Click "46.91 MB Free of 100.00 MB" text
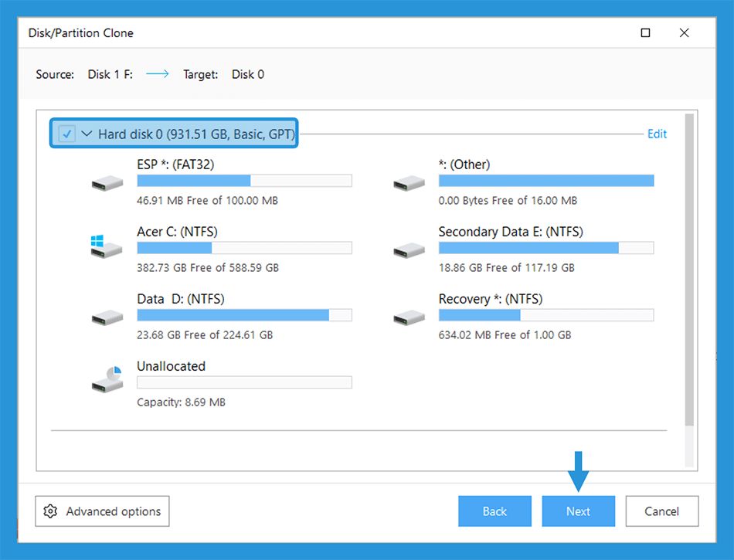 click(x=207, y=201)
